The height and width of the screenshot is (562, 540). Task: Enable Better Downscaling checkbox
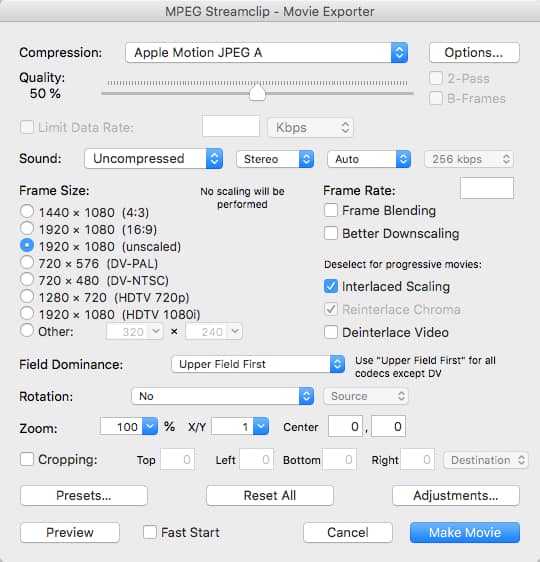point(330,233)
